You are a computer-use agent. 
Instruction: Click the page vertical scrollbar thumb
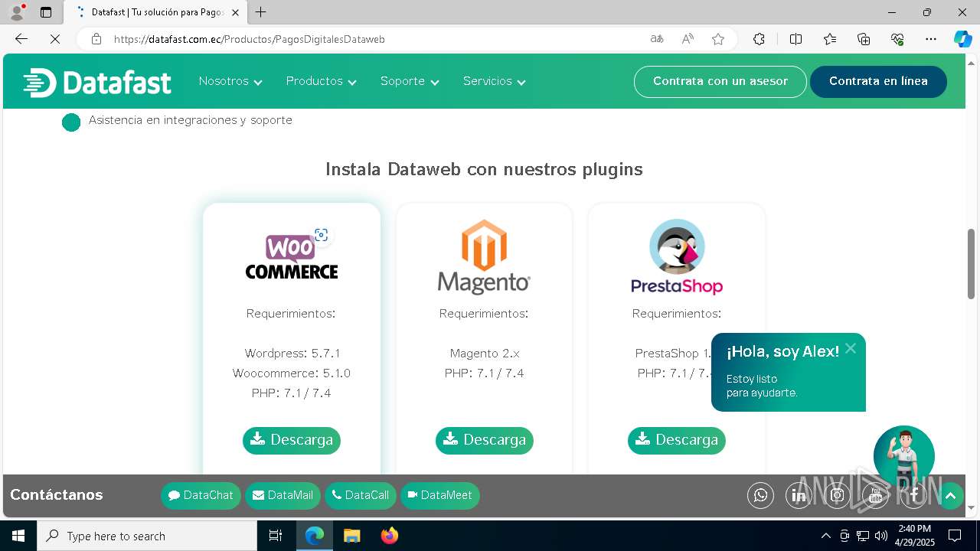[971, 264]
